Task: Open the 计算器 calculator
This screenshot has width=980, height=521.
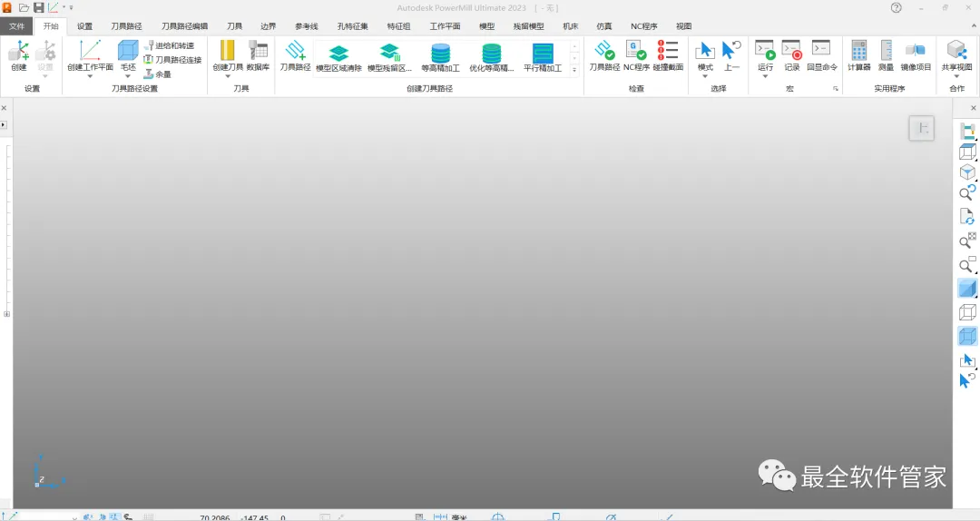Action: (859, 55)
